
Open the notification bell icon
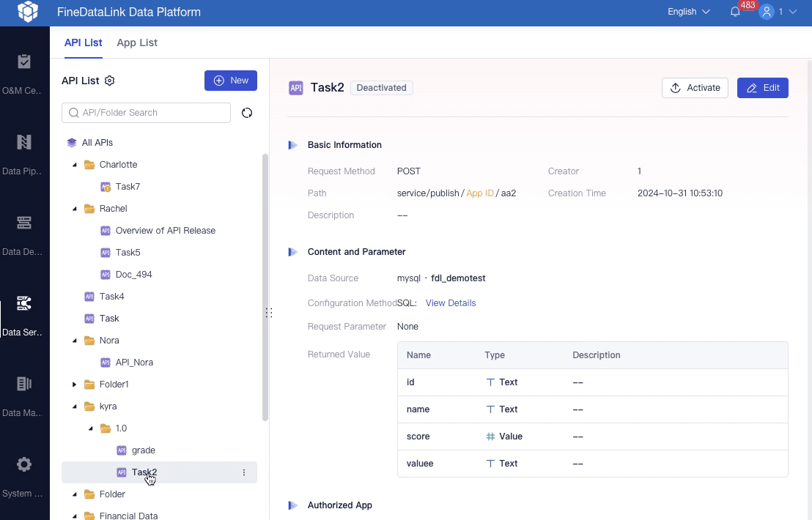coord(735,12)
